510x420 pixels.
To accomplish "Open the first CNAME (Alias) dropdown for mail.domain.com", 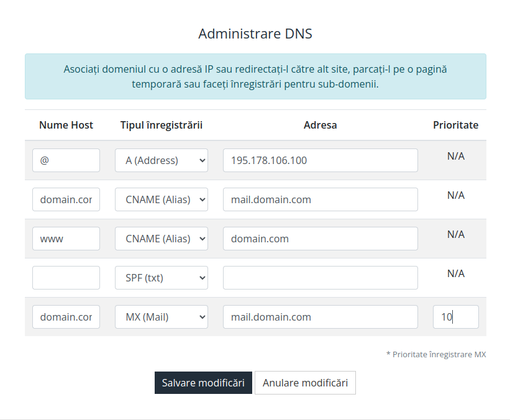I will tap(162, 199).
